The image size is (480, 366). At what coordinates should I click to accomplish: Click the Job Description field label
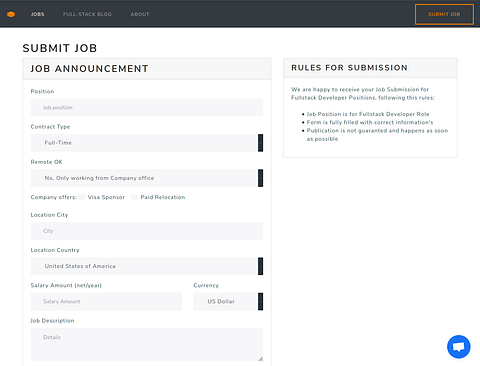point(52,321)
